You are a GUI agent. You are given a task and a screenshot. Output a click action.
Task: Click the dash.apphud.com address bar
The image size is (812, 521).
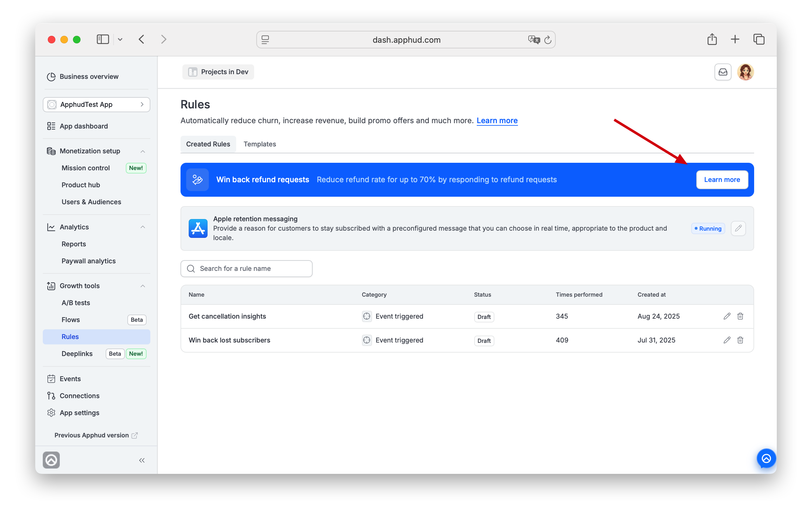tap(405, 40)
